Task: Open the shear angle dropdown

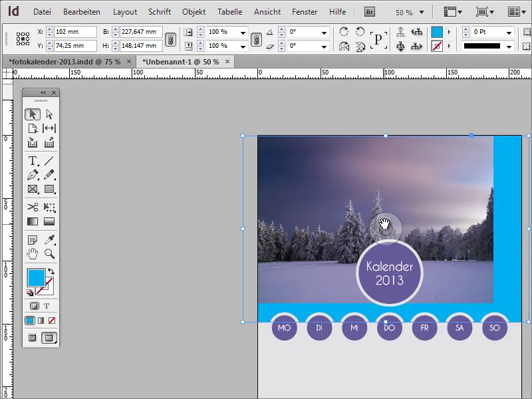Action: (x=324, y=47)
